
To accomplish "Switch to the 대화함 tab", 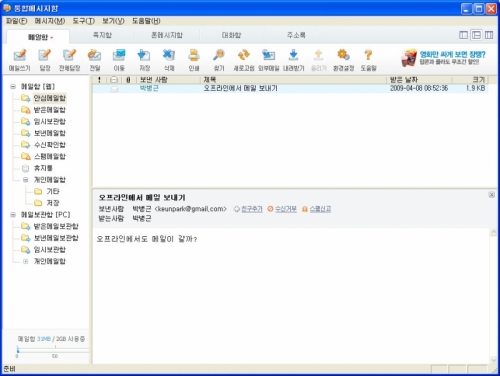I will point(231,35).
